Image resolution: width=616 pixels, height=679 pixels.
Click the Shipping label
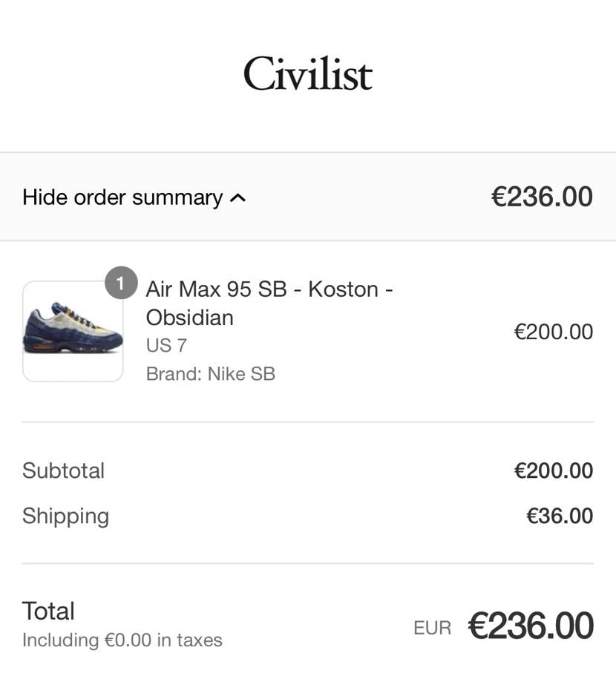[65, 516]
